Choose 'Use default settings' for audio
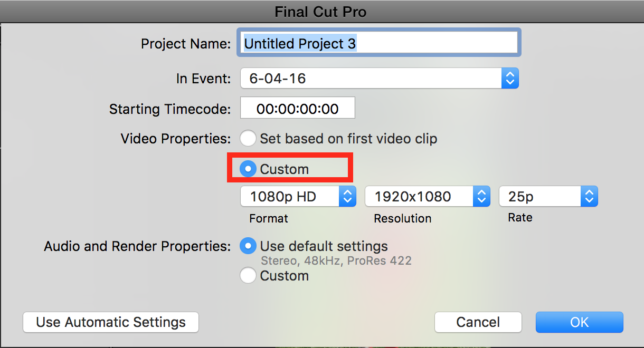644x348 pixels. [x=248, y=246]
